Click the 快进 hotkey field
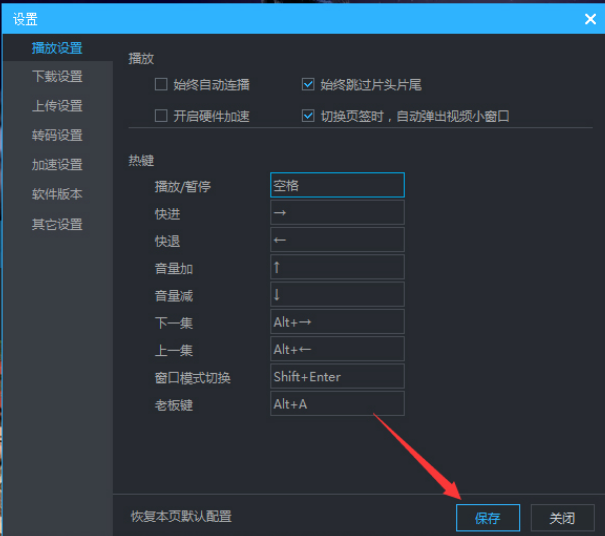 pyautogui.click(x=337, y=212)
